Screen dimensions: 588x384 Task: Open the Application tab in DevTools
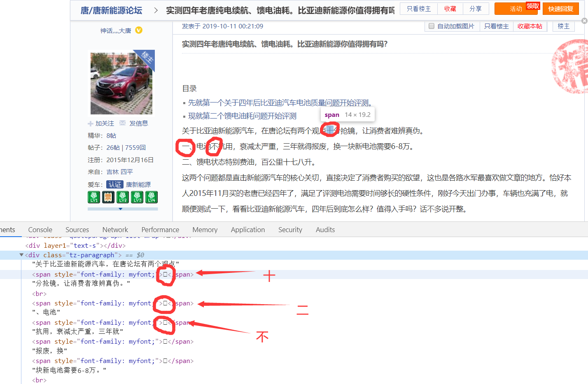(248, 230)
